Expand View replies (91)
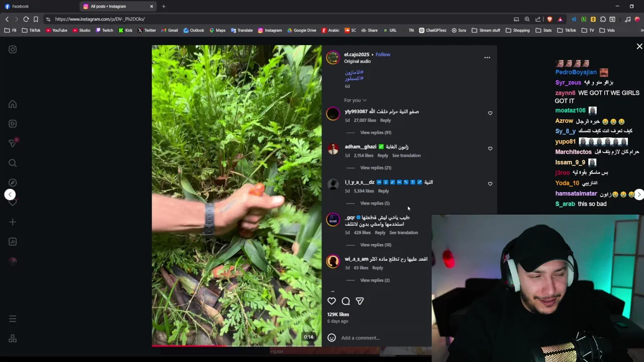This screenshot has width=644, height=362. coord(376,132)
